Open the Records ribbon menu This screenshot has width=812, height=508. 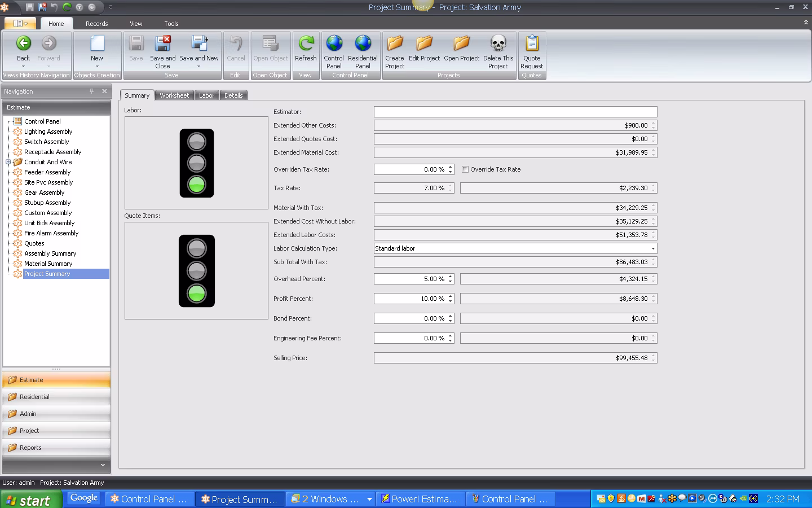tap(96, 23)
